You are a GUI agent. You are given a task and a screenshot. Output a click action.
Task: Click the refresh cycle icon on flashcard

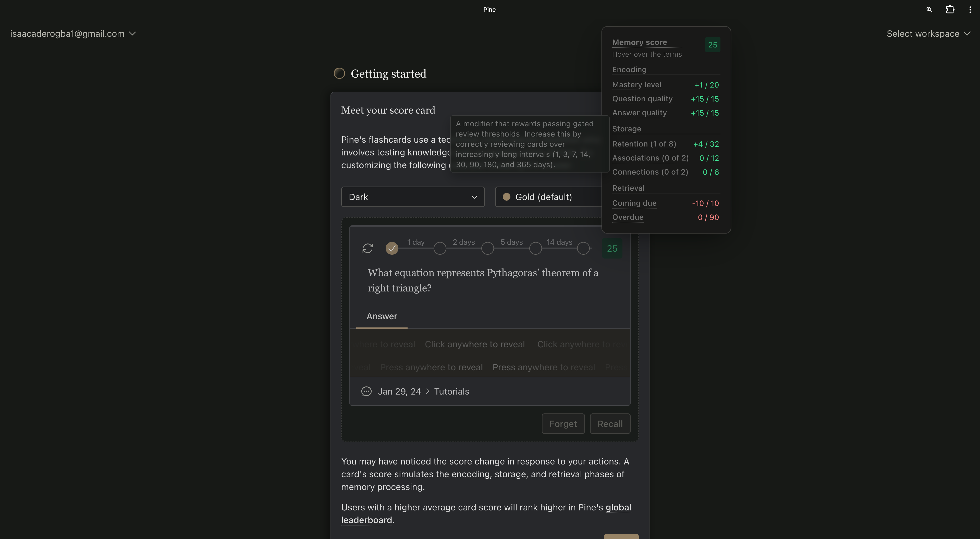tap(367, 248)
